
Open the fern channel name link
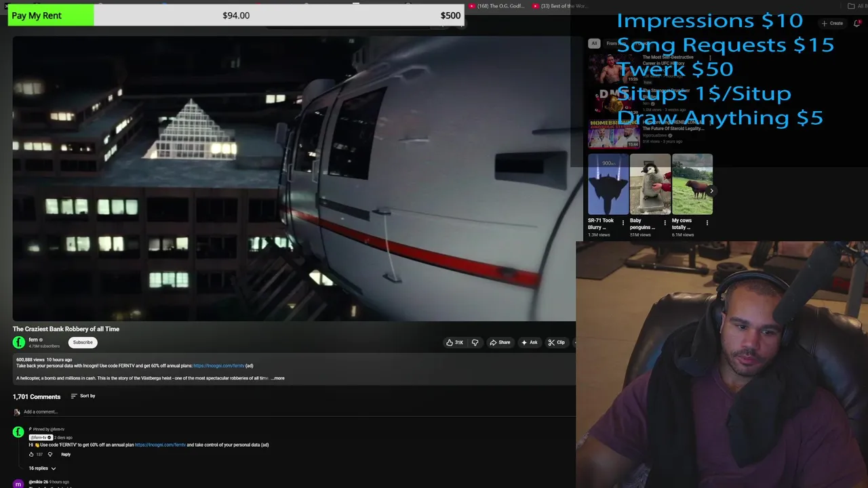coord(33,340)
